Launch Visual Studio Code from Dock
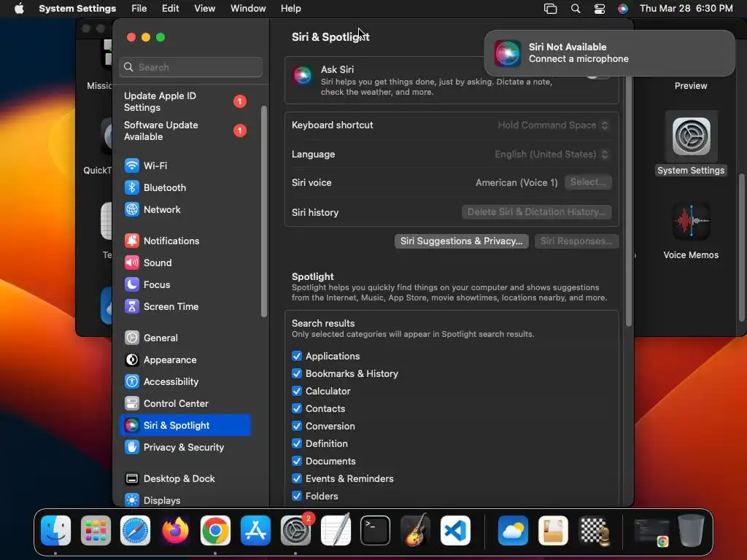The height and width of the screenshot is (560, 747). pyautogui.click(x=455, y=531)
